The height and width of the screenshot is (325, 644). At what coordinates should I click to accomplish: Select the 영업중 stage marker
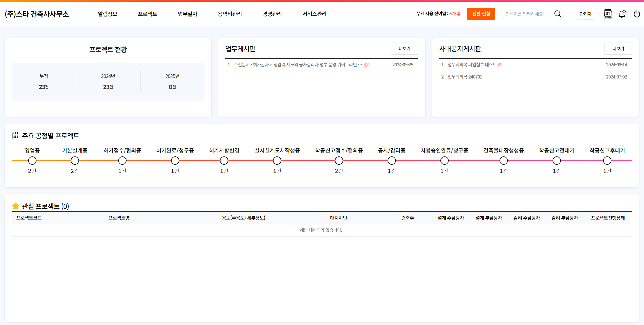click(x=32, y=160)
